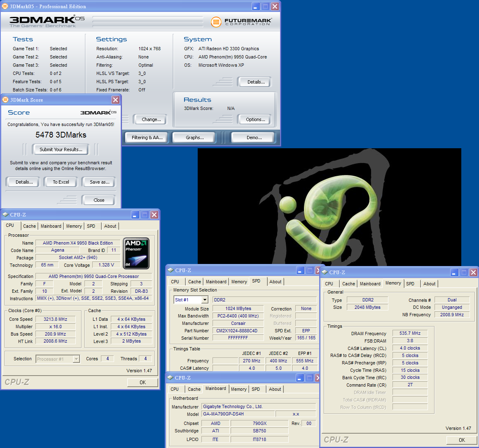479x448 pixels.
Task: Click the Futuremark Corporation logo icon
Action: coord(216,22)
